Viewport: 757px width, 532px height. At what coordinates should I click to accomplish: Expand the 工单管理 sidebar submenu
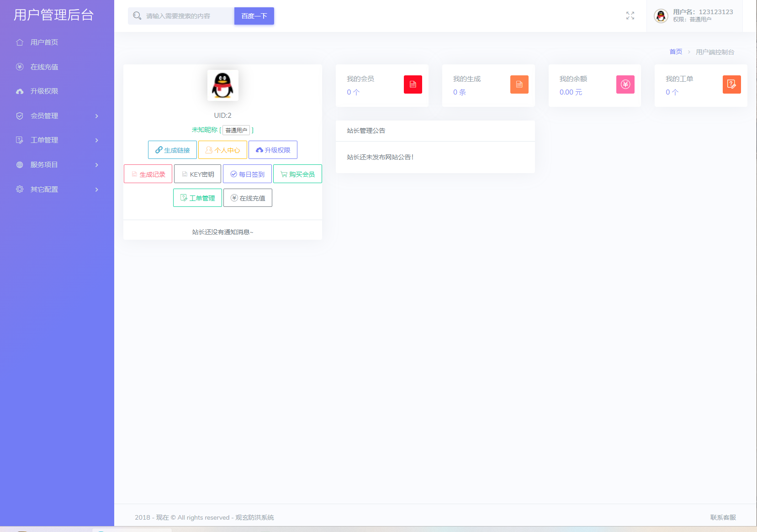pyautogui.click(x=57, y=140)
